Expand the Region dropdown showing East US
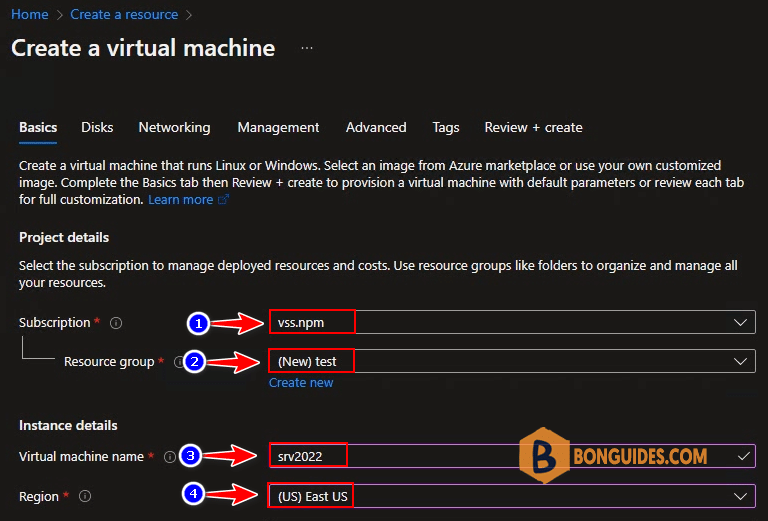 tap(512, 496)
